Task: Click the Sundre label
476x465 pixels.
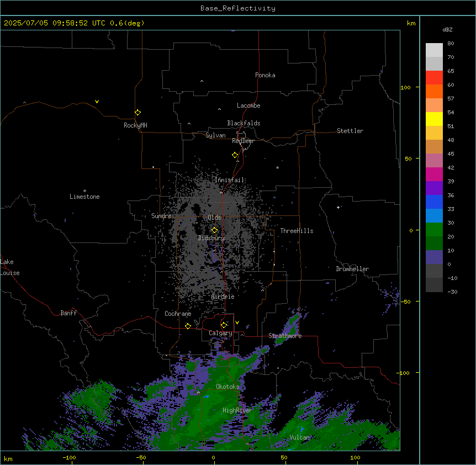Action: click(x=161, y=216)
